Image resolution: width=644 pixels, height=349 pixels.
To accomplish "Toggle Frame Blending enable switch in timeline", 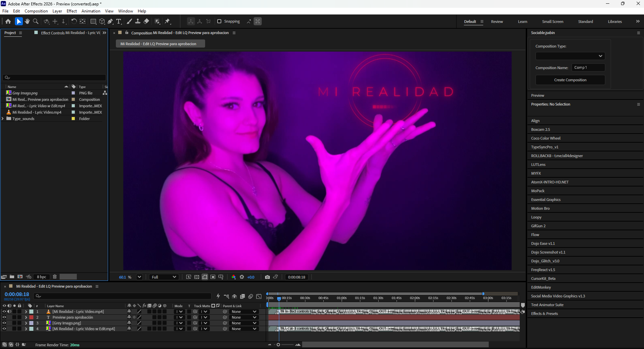I will (x=243, y=296).
